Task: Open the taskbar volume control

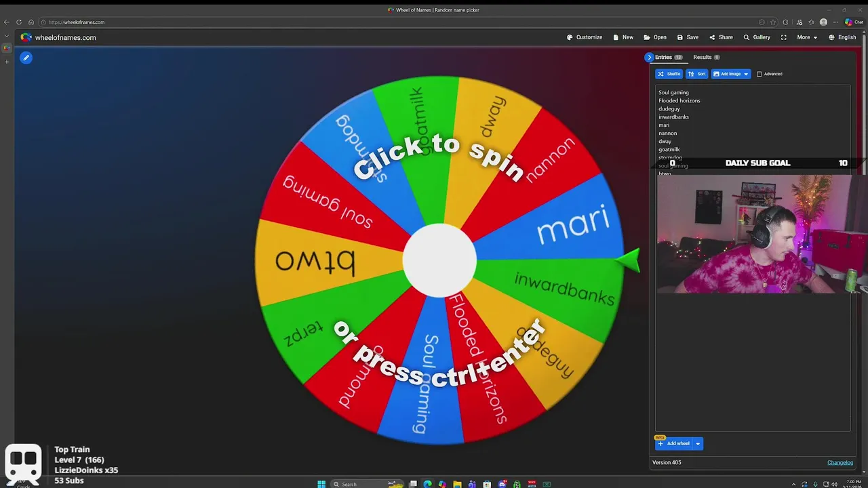Action: (x=835, y=484)
